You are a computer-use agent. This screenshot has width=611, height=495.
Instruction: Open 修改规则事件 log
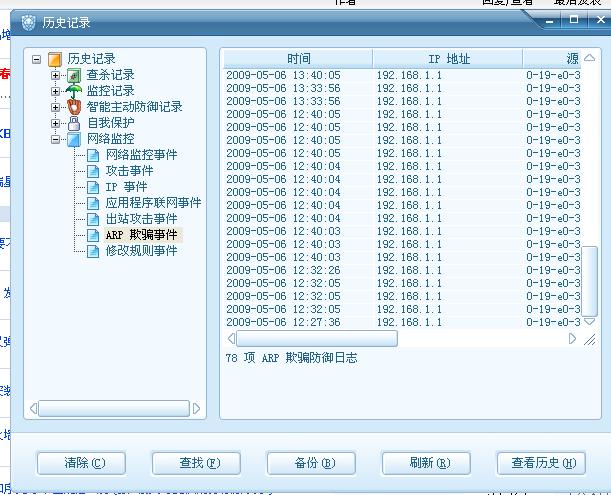click(x=141, y=251)
